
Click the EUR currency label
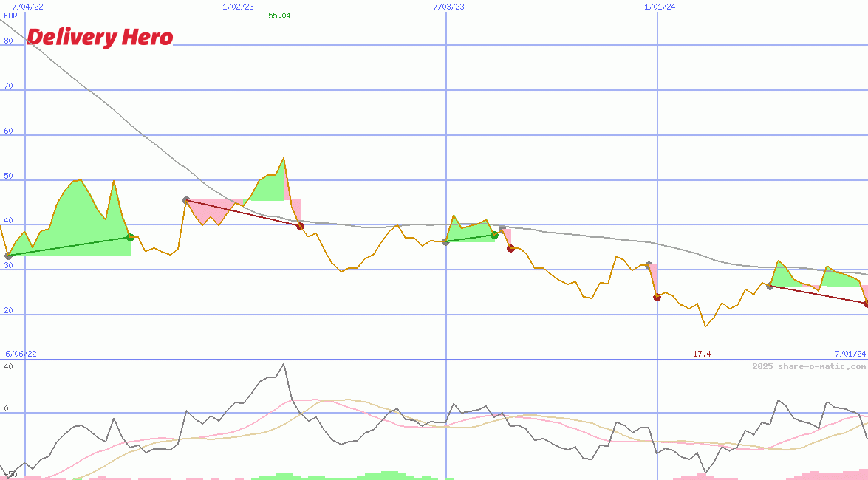(10, 16)
